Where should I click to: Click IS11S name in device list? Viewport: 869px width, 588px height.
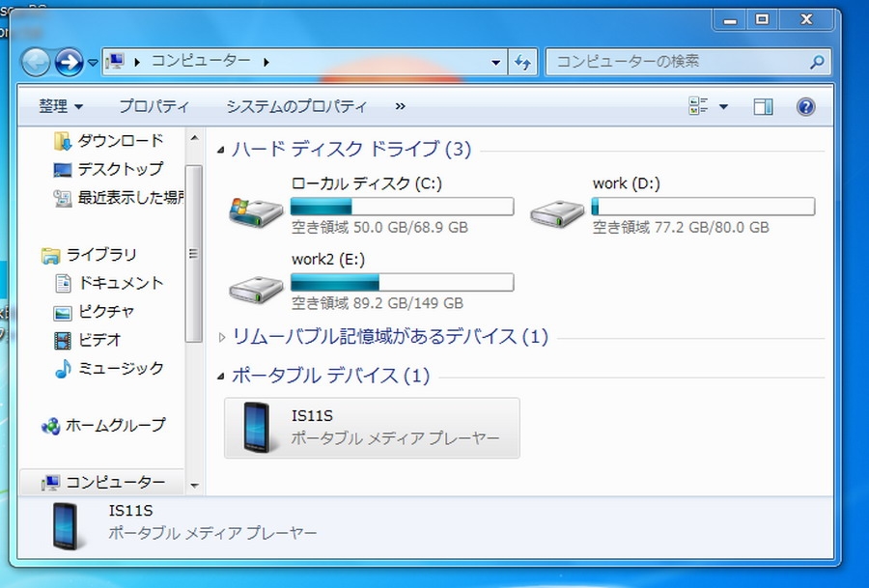tap(312, 415)
